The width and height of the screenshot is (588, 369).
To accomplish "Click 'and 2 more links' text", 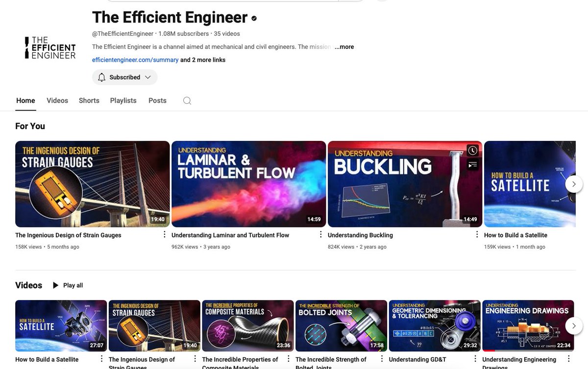I will coord(203,60).
